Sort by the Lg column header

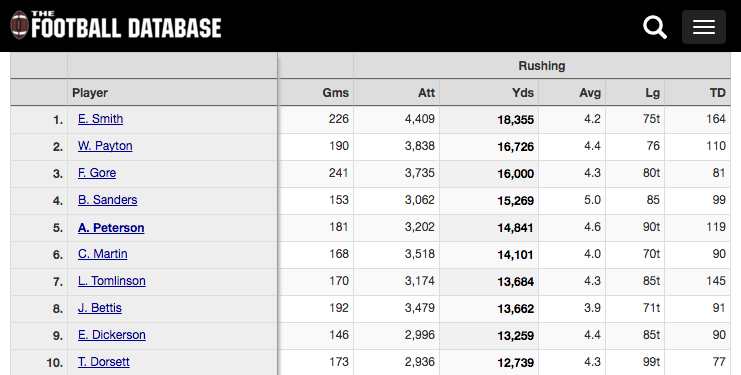(x=653, y=93)
